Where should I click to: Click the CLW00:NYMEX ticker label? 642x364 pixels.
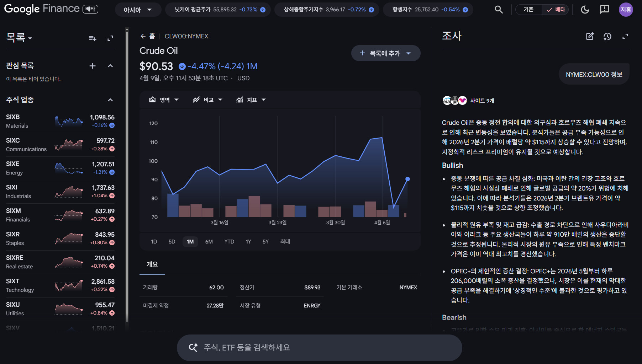click(186, 36)
